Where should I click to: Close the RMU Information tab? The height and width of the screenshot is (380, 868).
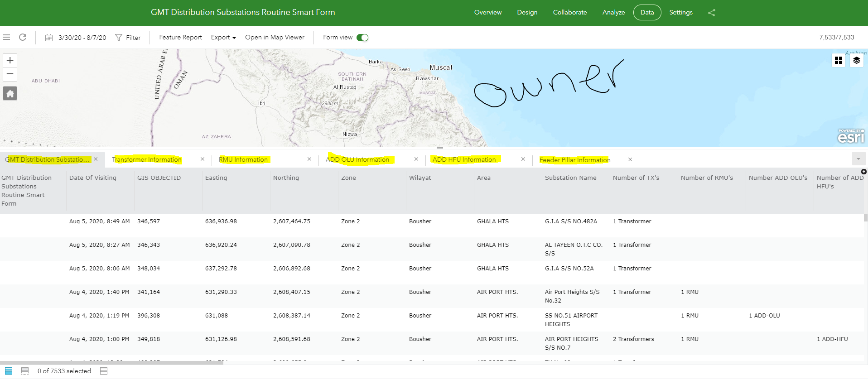(309, 159)
